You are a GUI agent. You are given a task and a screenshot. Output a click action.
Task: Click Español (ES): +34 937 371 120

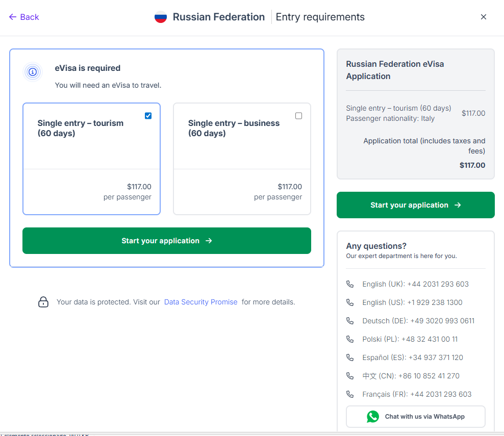412,357
